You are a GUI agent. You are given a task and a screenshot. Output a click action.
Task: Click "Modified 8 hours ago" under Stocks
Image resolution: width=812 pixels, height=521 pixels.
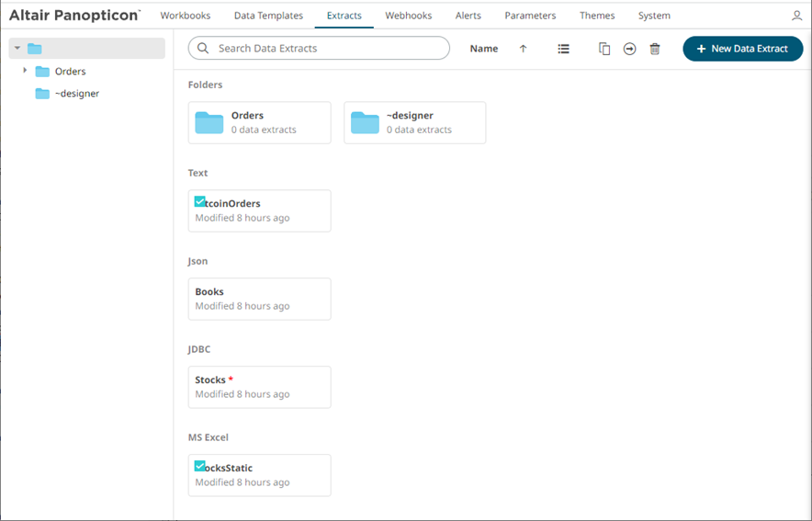point(242,394)
